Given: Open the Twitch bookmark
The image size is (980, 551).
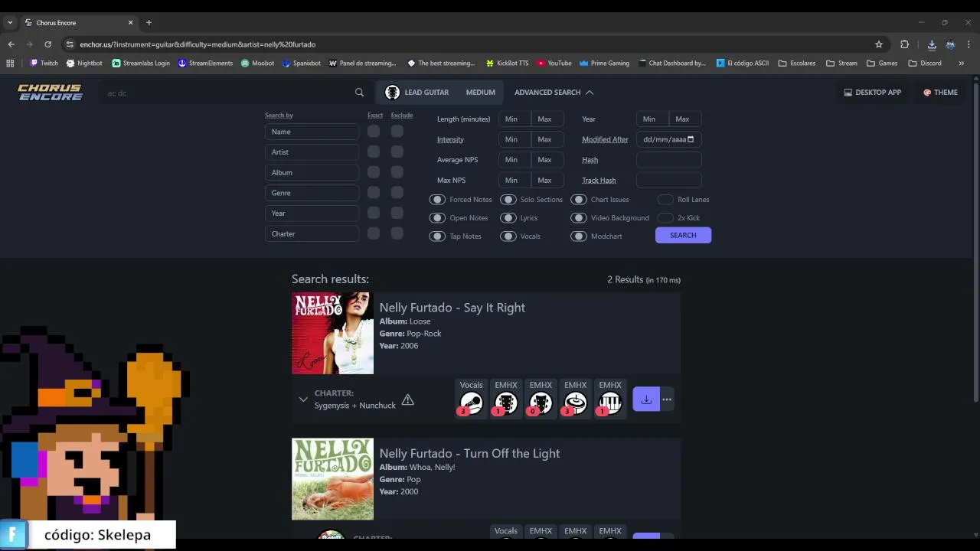Looking at the screenshot, I should [x=44, y=63].
